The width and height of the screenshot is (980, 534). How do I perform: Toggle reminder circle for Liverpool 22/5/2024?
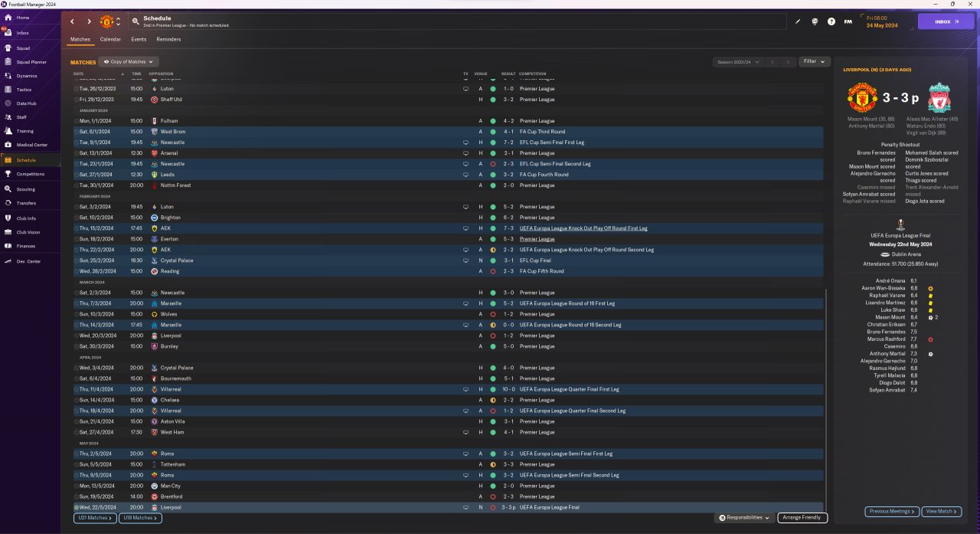pyautogui.click(x=77, y=507)
